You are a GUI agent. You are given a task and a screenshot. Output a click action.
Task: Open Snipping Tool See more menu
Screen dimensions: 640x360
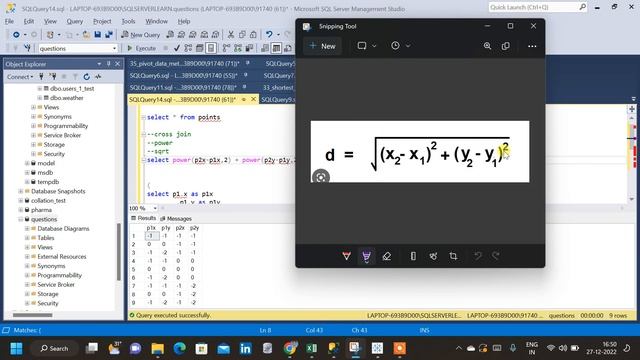click(x=532, y=46)
